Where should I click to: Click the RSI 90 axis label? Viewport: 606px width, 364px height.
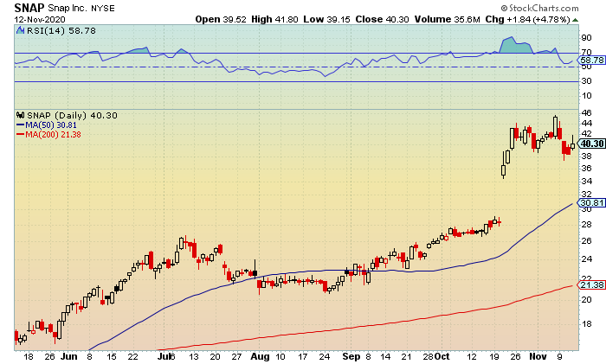tap(586, 38)
